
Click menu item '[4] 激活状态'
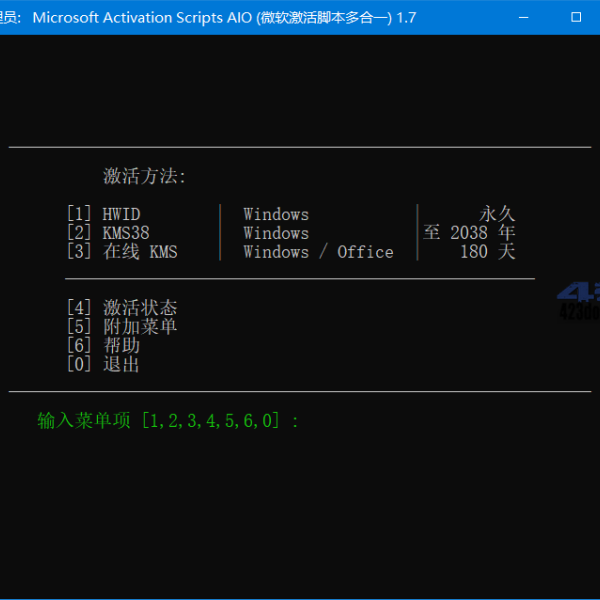click(122, 308)
